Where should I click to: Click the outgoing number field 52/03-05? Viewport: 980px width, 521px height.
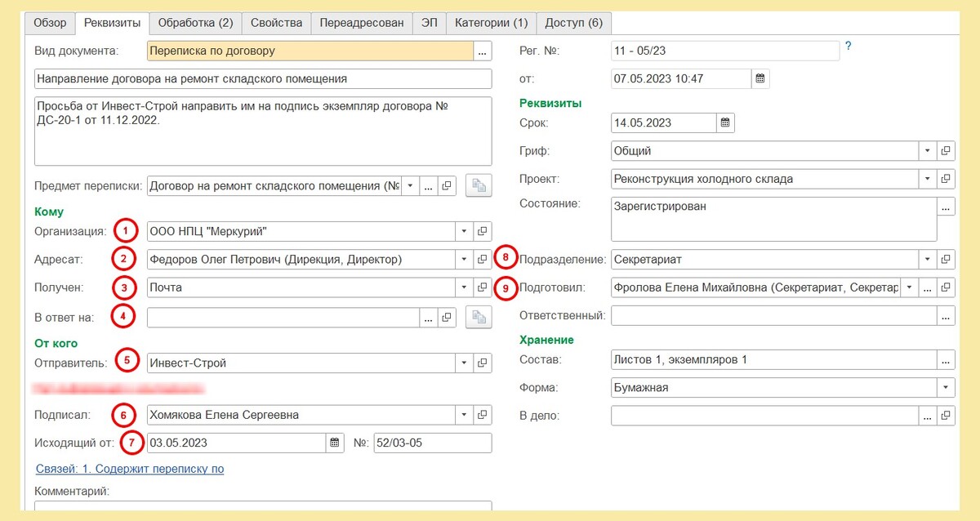coord(432,443)
